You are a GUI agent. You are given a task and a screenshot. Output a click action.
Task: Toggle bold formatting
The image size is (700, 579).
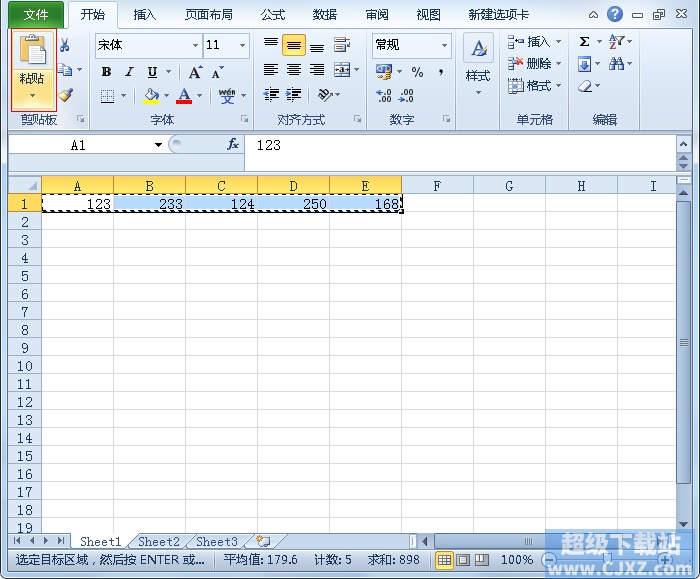pyautogui.click(x=107, y=72)
